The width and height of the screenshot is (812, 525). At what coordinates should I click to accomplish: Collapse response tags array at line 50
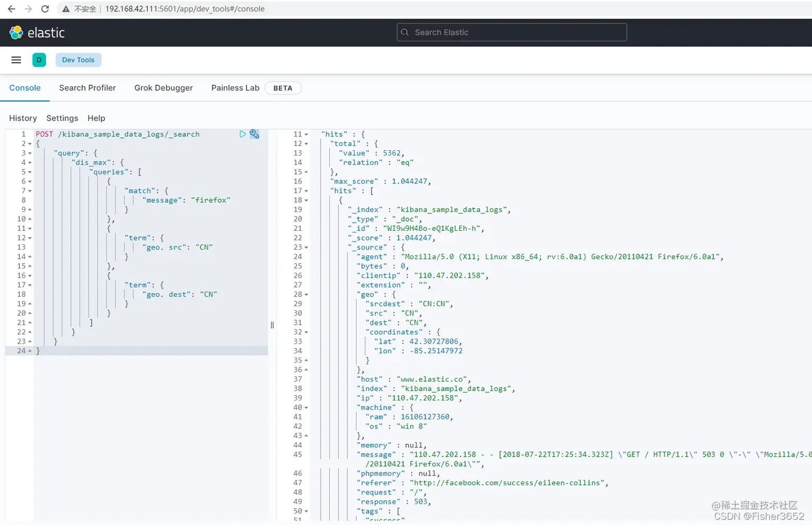click(306, 511)
